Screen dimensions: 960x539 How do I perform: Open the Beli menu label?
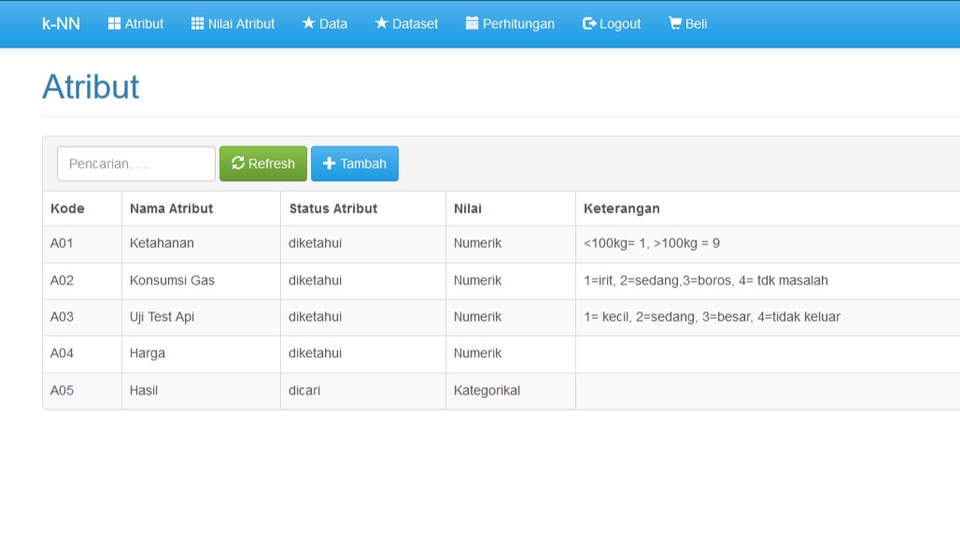(x=696, y=24)
